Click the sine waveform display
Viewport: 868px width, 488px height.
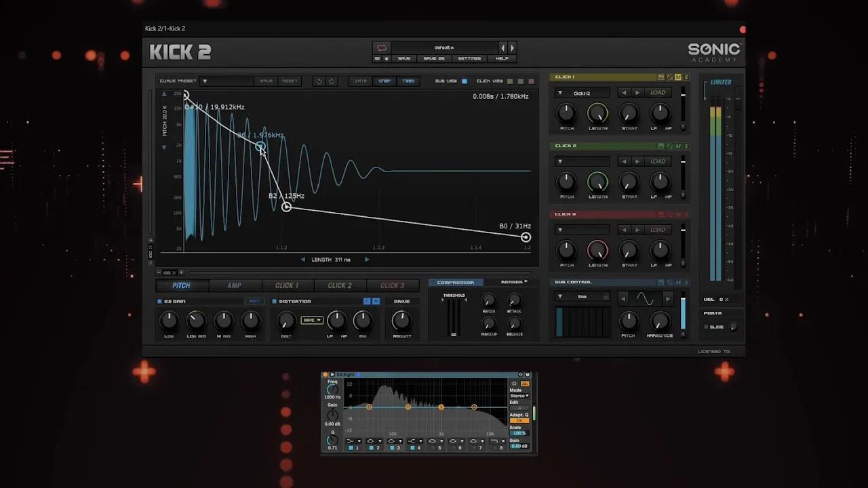pyautogui.click(x=646, y=299)
